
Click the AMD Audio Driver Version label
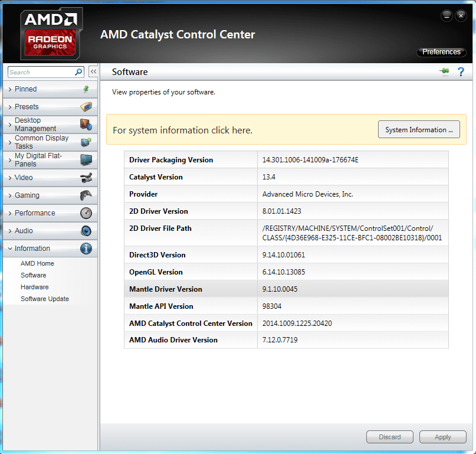173,339
